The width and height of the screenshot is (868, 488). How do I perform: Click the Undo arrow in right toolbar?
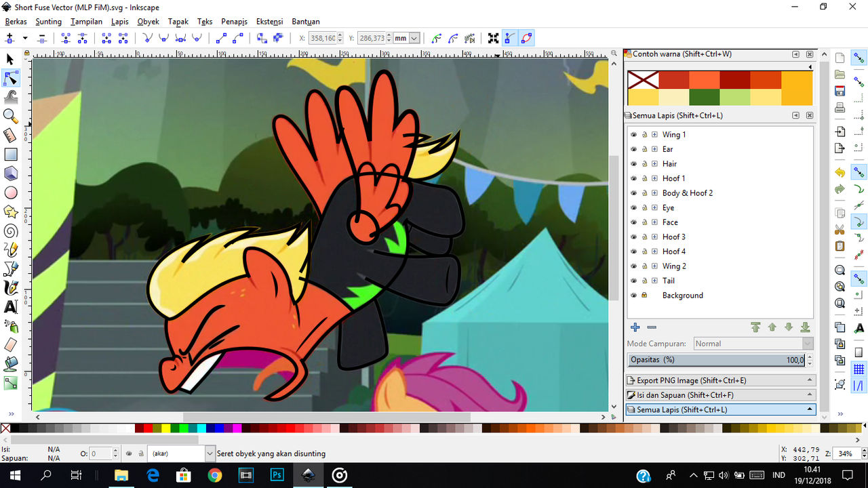(x=840, y=173)
